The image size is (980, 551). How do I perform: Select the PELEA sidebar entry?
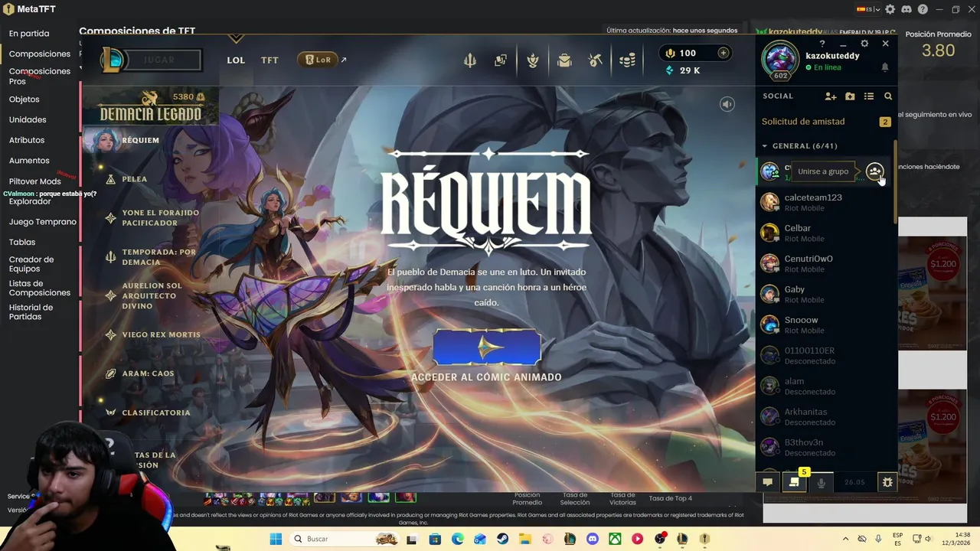tap(135, 179)
